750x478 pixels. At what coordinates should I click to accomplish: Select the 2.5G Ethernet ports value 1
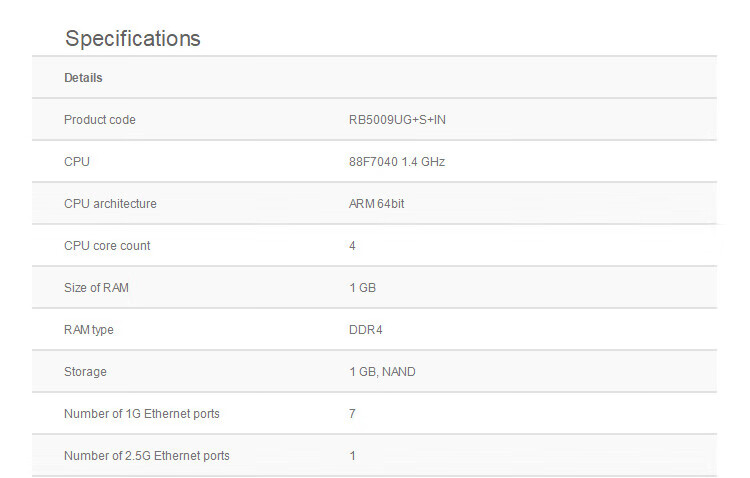[353, 456]
